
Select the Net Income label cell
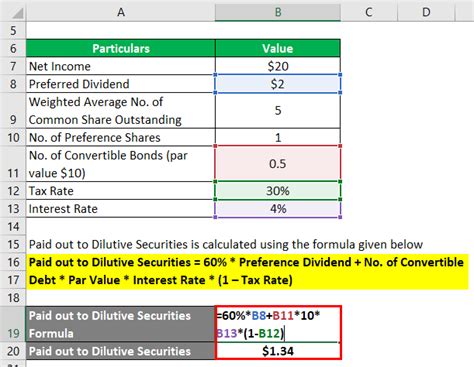pos(121,66)
